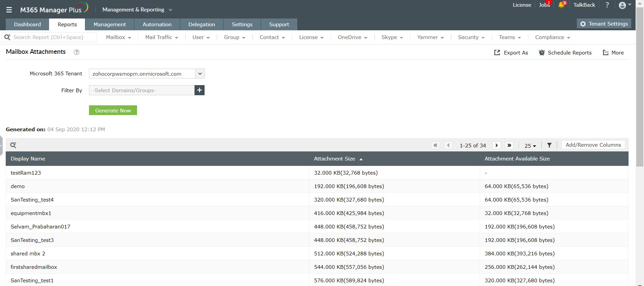
Task: Open the hamburger navigation menu
Action: pyautogui.click(x=9, y=10)
